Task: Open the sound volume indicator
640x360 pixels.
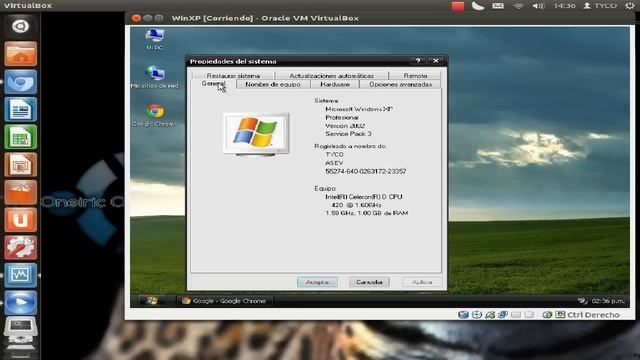Action: pos(538,6)
